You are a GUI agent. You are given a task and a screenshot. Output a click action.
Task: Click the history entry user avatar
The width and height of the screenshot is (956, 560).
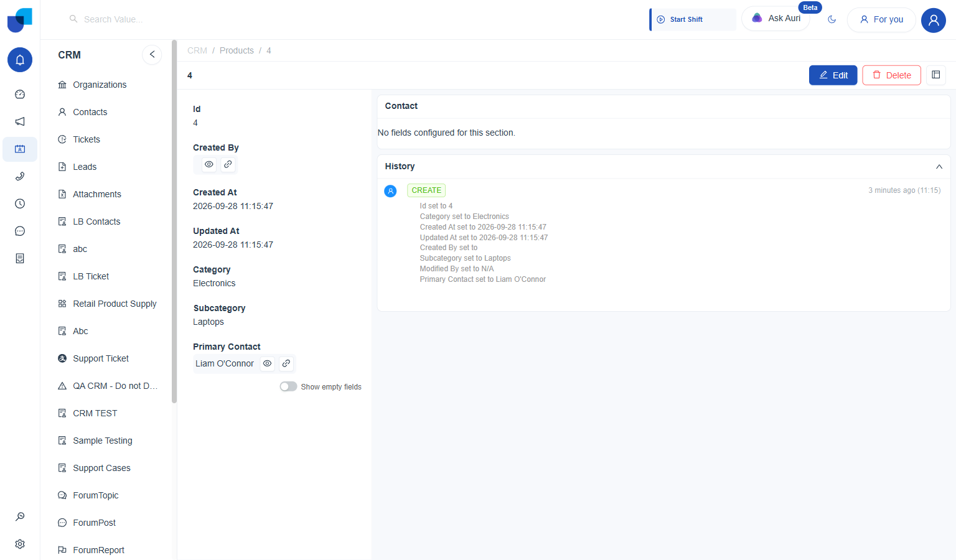point(390,191)
